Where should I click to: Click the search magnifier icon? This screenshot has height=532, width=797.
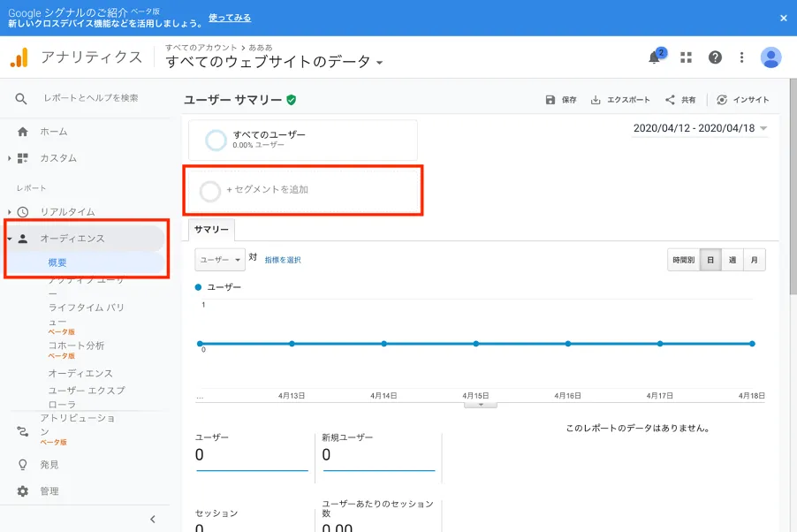point(21,98)
